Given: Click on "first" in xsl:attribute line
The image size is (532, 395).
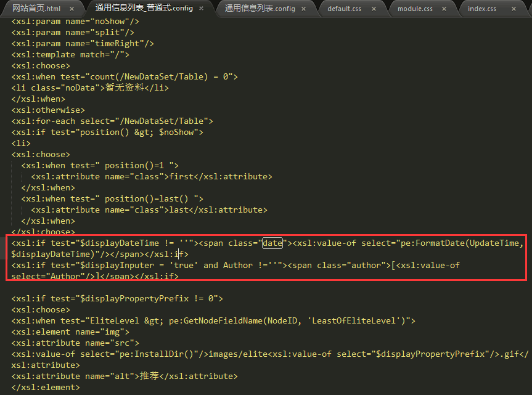Looking at the screenshot, I should coord(183,177).
